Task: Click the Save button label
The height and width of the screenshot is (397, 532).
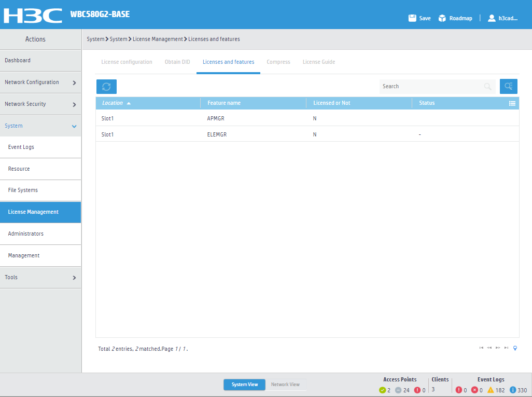Action: pyautogui.click(x=425, y=18)
